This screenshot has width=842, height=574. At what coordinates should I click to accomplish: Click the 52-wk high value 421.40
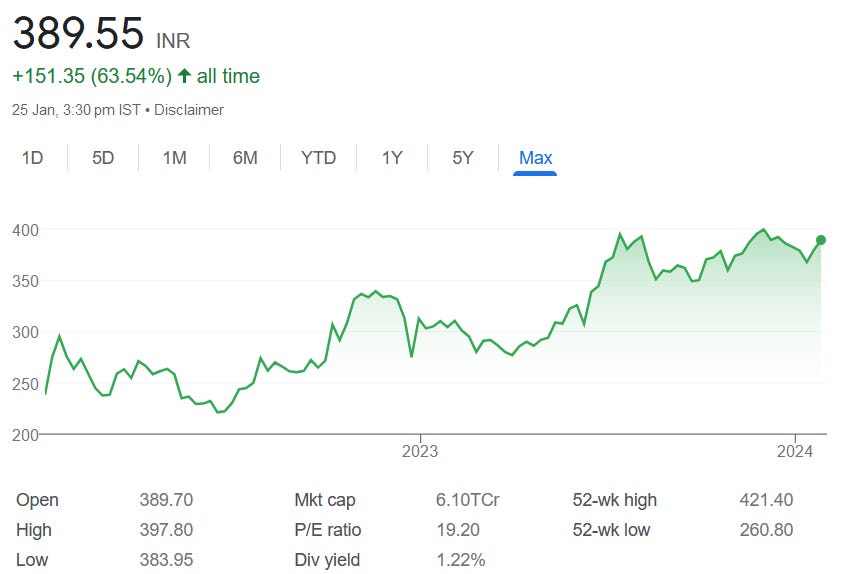pyautogui.click(x=766, y=500)
